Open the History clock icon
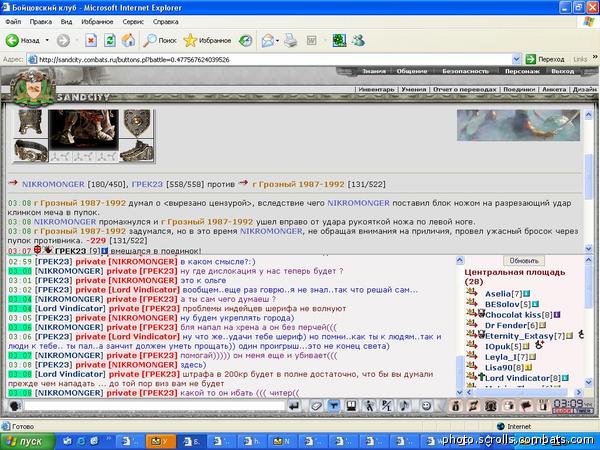Viewport: 600px width, 450px height. (246, 40)
